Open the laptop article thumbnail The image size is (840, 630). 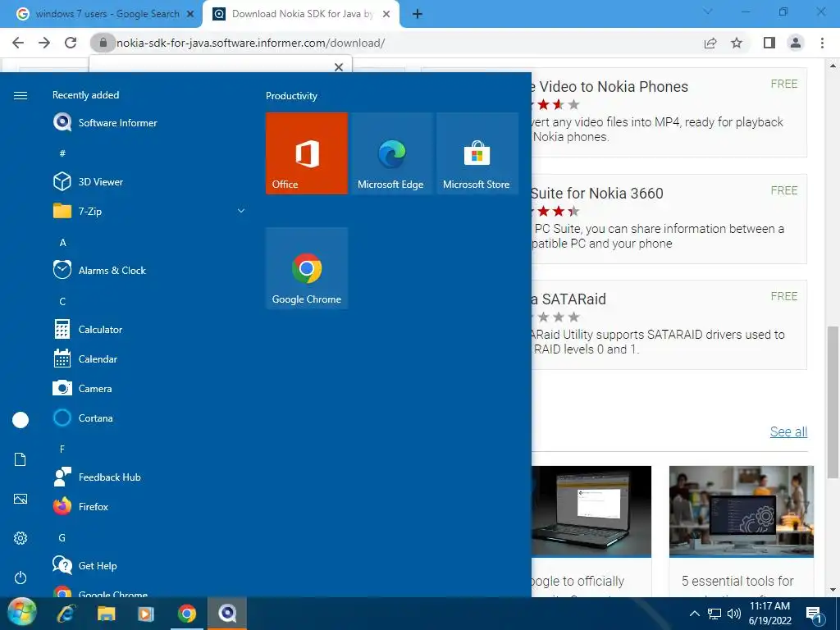point(591,511)
